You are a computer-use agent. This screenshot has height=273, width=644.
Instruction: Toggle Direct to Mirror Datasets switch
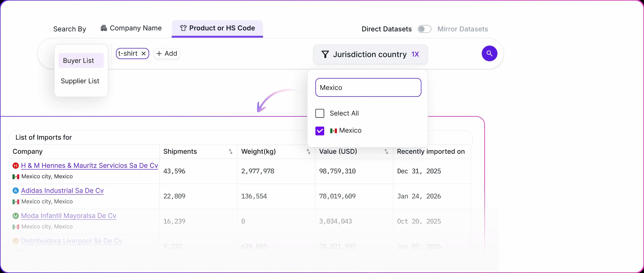click(424, 29)
